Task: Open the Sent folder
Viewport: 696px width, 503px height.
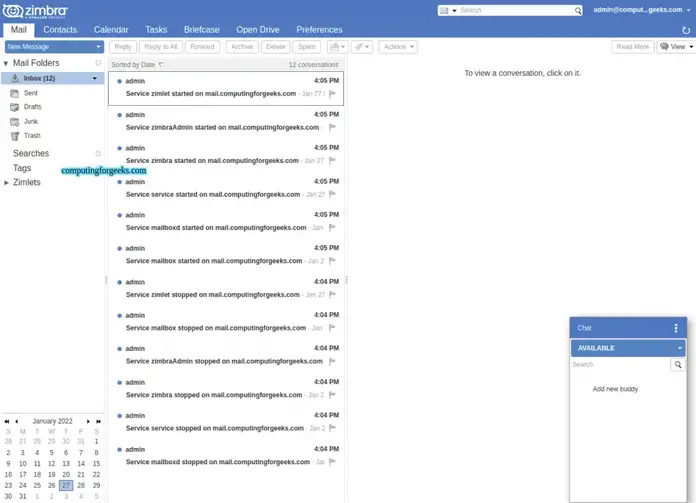Action: click(31, 93)
